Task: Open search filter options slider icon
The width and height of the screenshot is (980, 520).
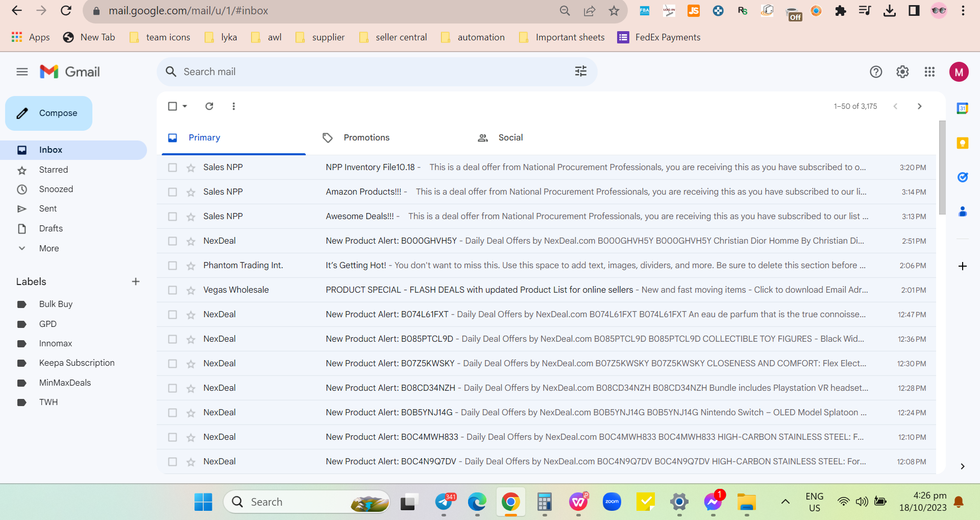Action: [581, 72]
